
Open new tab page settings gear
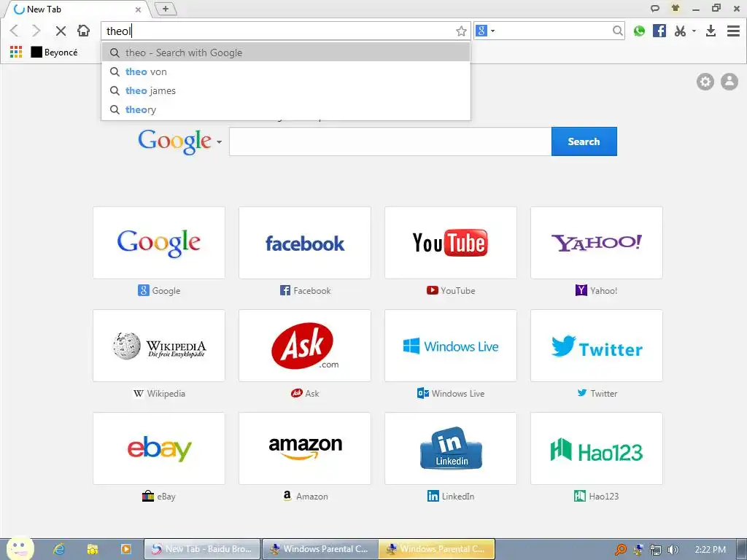[x=705, y=82]
